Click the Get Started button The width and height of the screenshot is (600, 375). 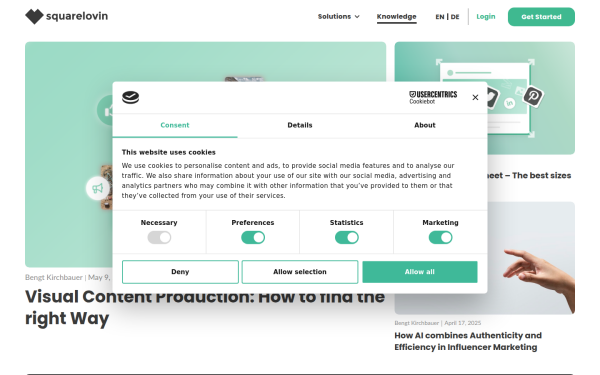541,17
